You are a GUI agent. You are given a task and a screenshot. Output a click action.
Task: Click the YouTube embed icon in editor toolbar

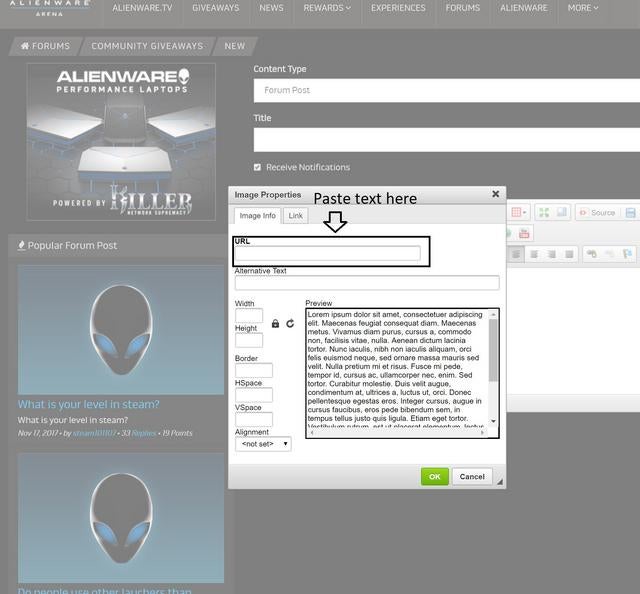click(524, 234)
